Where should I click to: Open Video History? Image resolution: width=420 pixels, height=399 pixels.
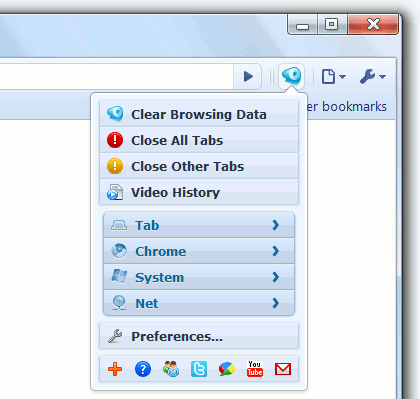tap(199, 192)
